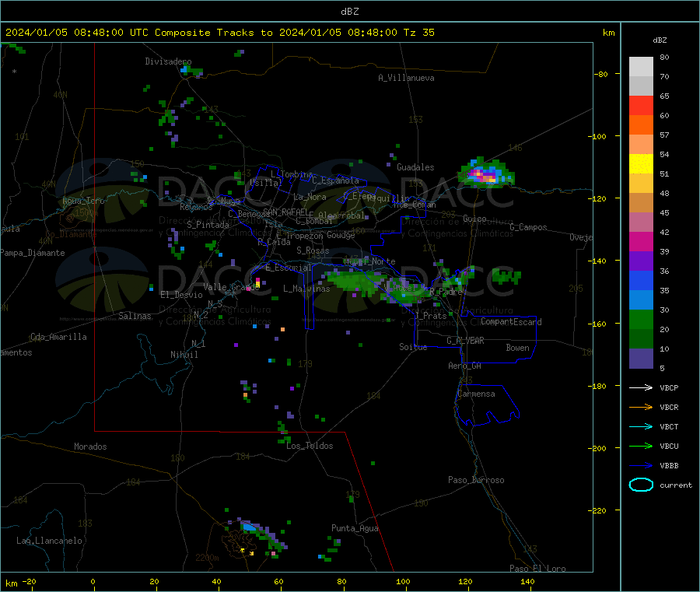
Task: Click the Agua_Toro map label
Action: 83,201
